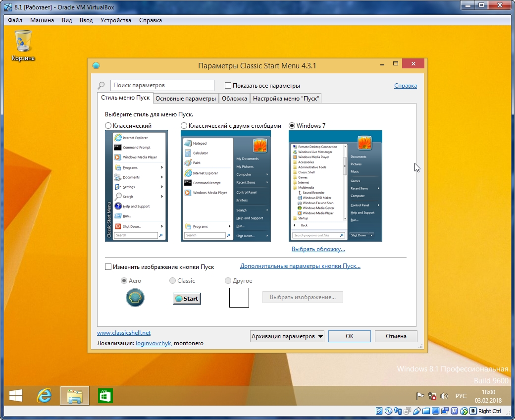This screenshot has width=515, height=420.
Task: Click VirtualBox display status icon
Action: [x=435, y=411]
